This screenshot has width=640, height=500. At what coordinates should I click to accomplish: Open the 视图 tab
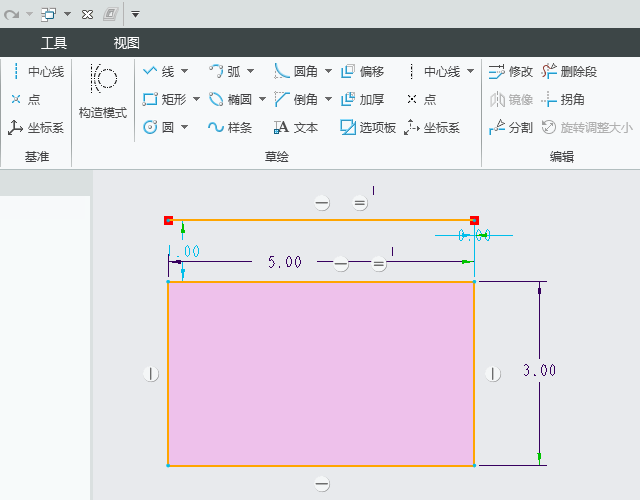coord(127,42)
